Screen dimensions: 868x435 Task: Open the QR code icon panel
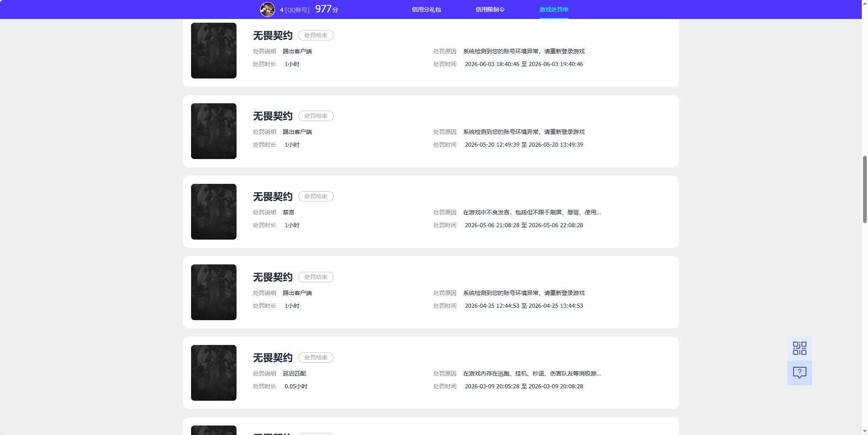[x=799, y=348]
